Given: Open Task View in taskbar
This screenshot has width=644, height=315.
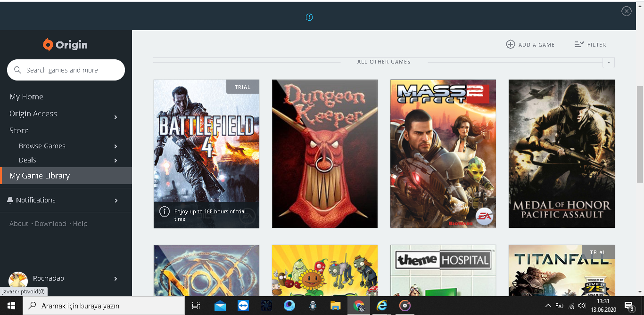Looking at the screenshot, I should point(196,306).
